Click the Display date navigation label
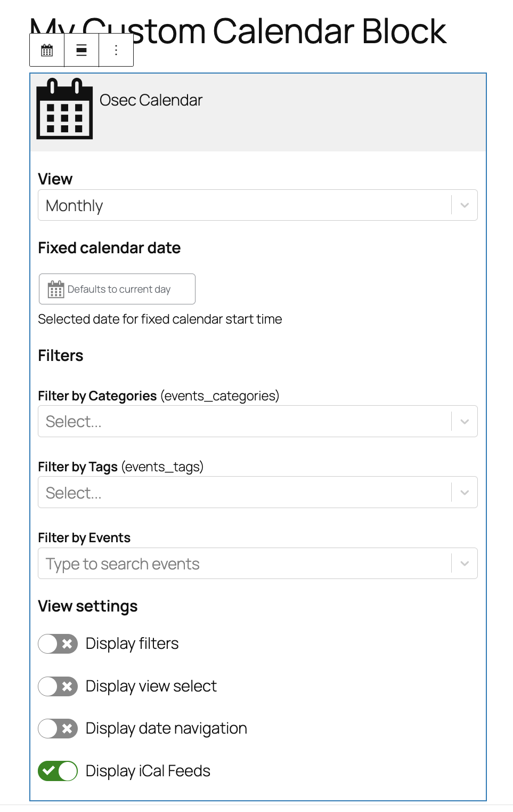 coord(166,728)
